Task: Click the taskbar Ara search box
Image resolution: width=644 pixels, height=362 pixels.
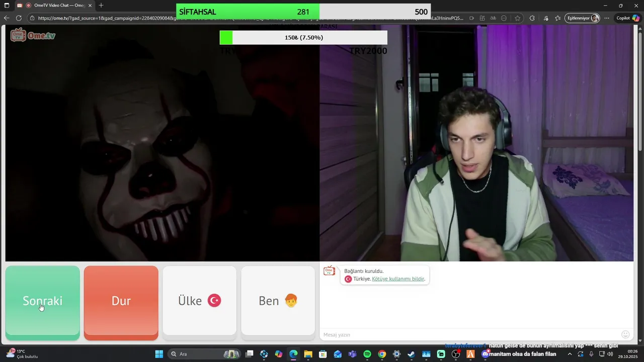Action: tap(205, 354)
